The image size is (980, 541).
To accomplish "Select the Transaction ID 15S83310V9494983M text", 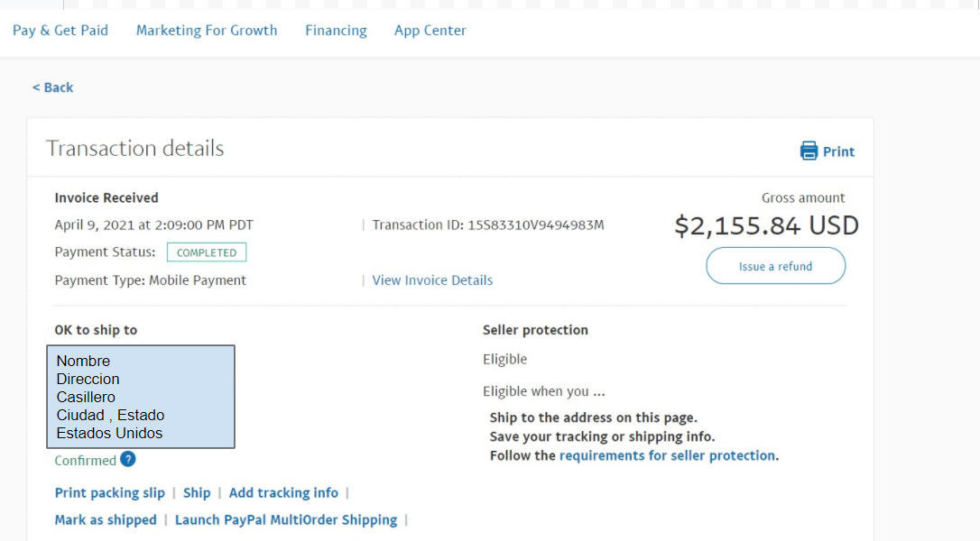I will point(488,225).
